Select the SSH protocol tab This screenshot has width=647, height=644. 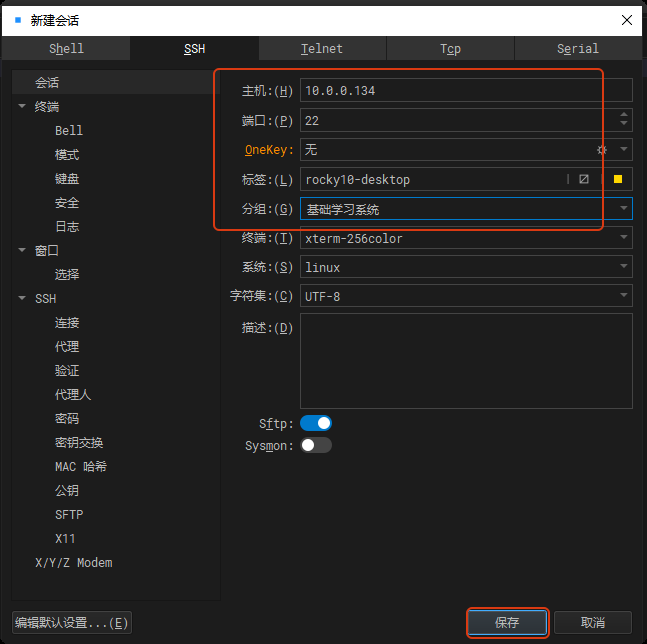pos(194,48)
